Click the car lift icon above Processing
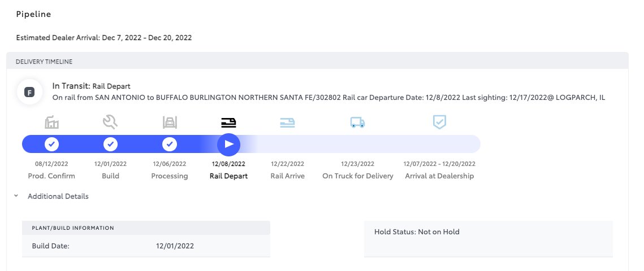 coord(170,122)
